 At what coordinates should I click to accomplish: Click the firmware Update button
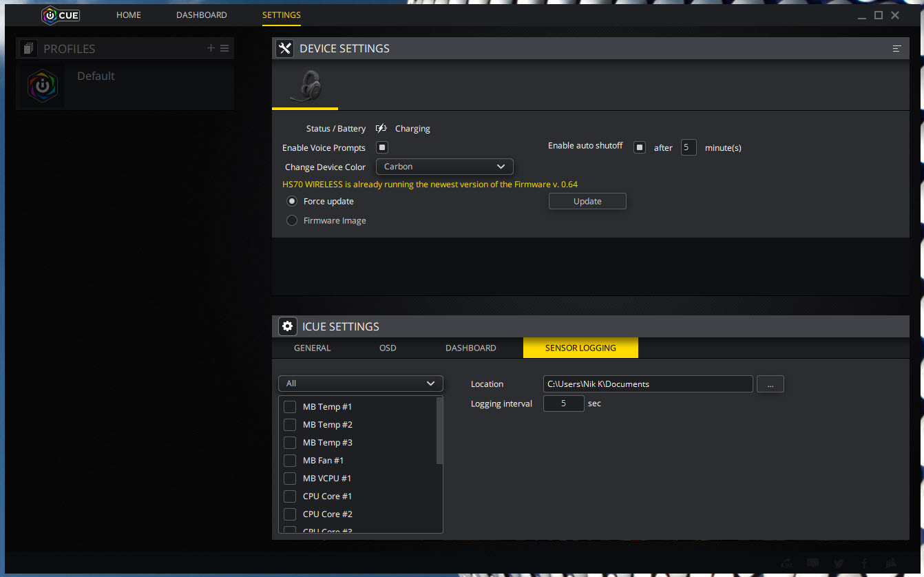tap(587, 201)
